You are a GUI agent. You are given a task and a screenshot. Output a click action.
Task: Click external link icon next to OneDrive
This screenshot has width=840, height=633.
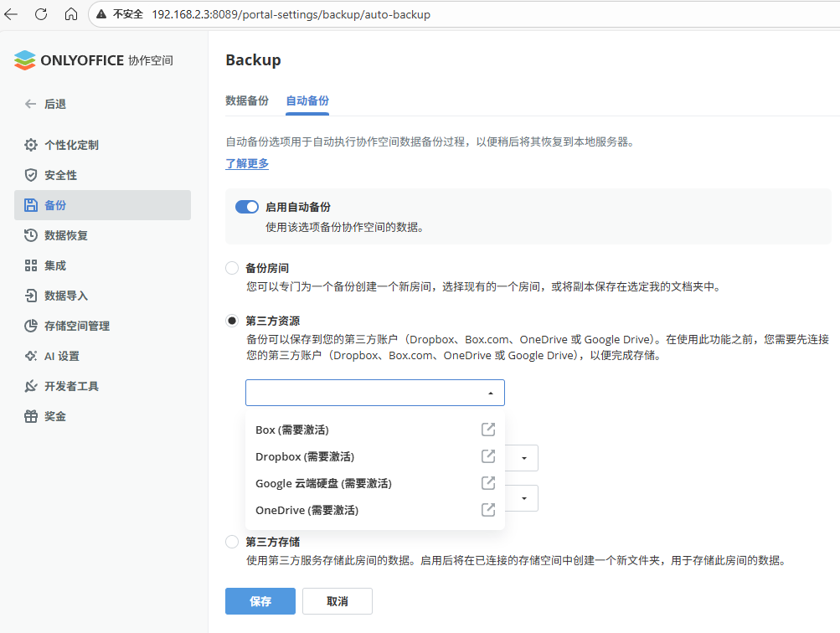point(487,510)
